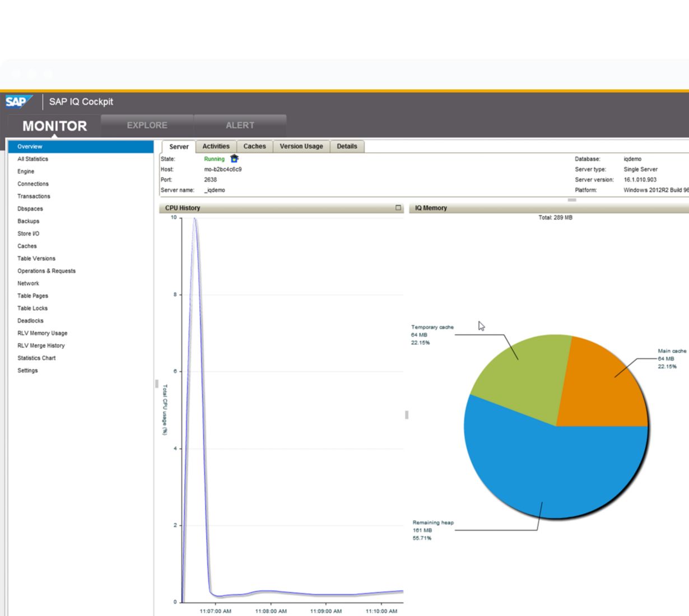Viewport: 689px width, 616px height.
Task: Open the Version Usage tab
Action: click(301, 147)
